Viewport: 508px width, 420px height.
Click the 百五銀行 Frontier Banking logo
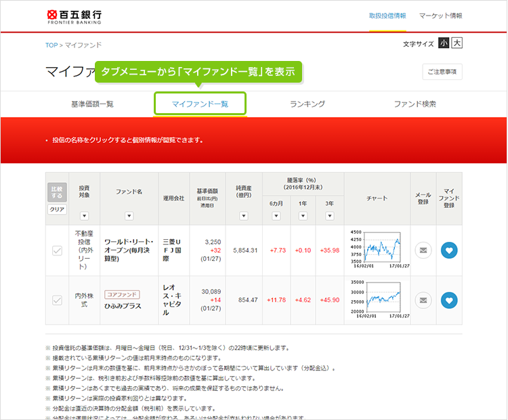75,17
